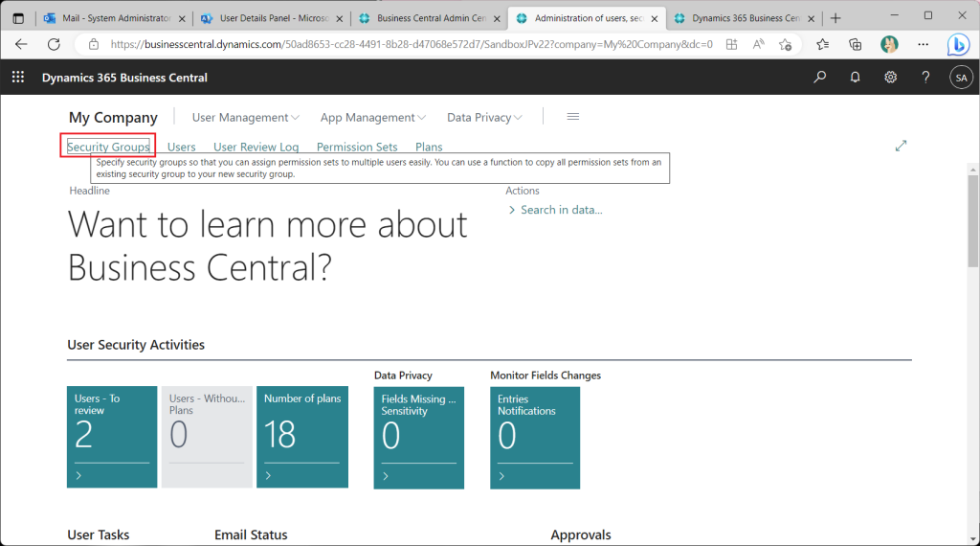Open browser settings and more ellipsis
This screenshot has height=546, width=980.
coord(924,44)
